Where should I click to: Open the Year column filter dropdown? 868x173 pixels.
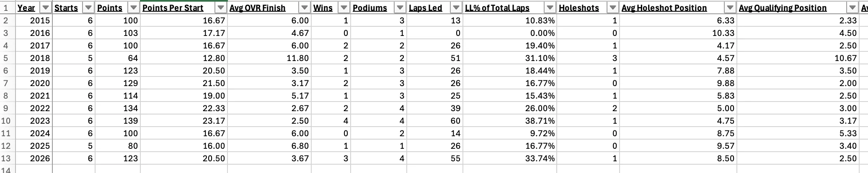tap(46, 8)
